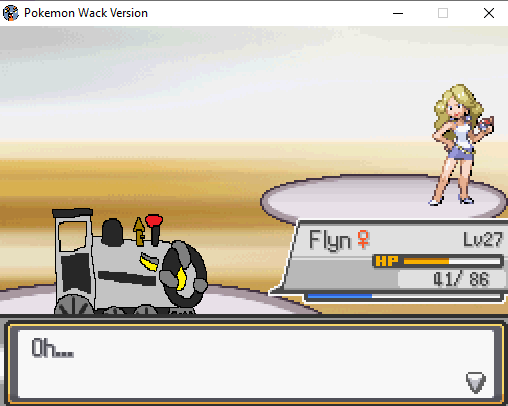Click the dialogue advance arrow
Screen dimensions: 508x406
click(476, 382)
